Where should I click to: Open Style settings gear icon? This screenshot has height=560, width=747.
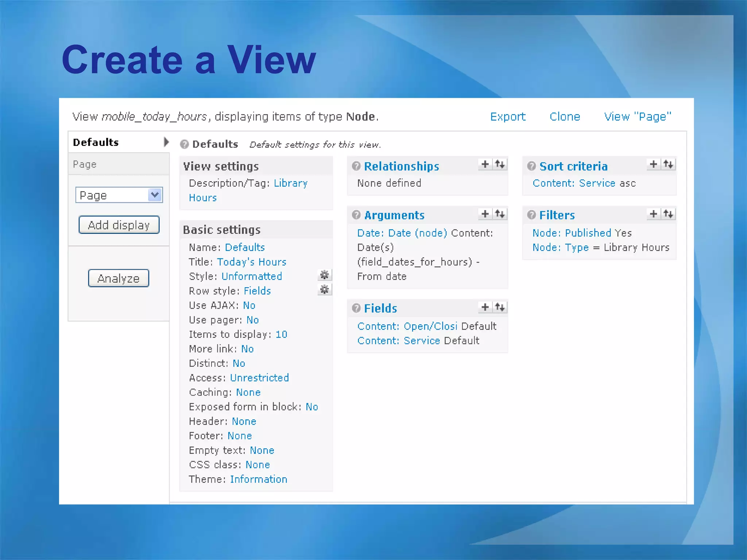tap(324, 275)
